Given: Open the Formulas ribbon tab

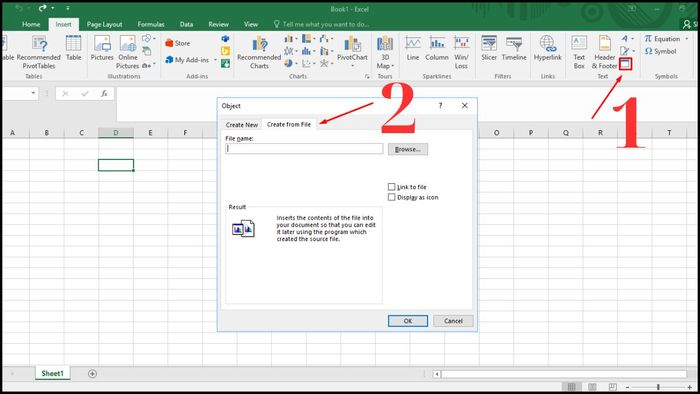Looking at the screenshot, I should coord(150,24).
